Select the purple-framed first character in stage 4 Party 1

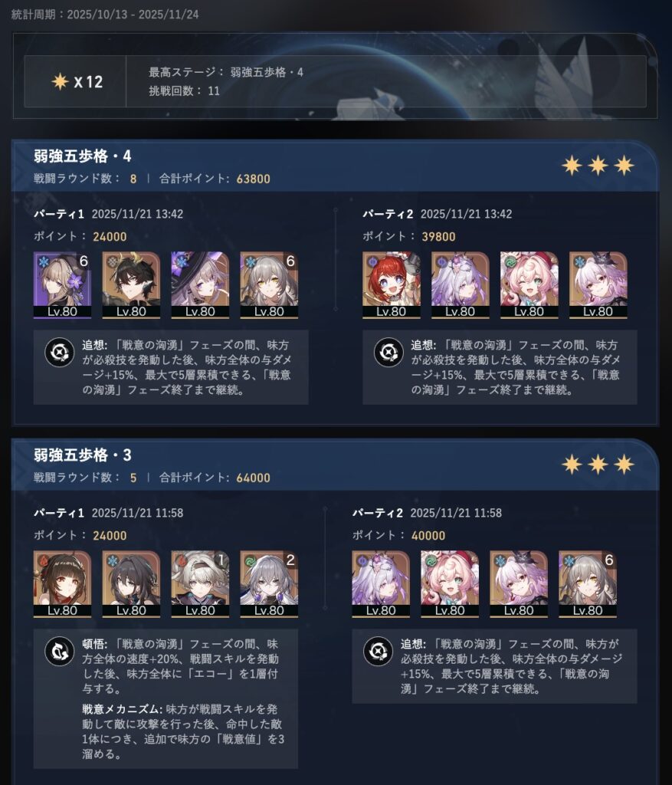pos(62,285)
